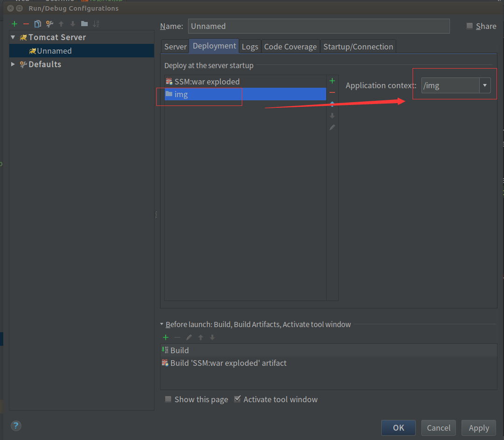Create new folder icon in left toolbar
This screenshot has width=504, height=440.
84,23
